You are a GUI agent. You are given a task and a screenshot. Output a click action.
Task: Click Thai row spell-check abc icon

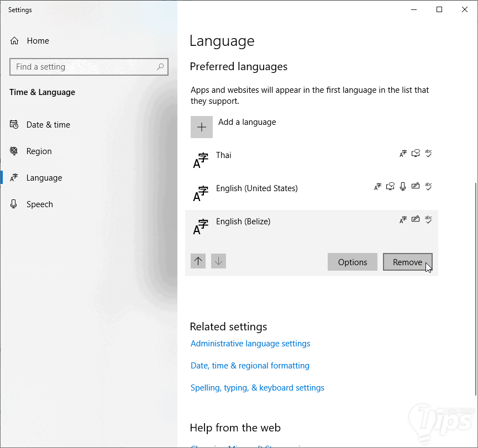coord(429,153)
